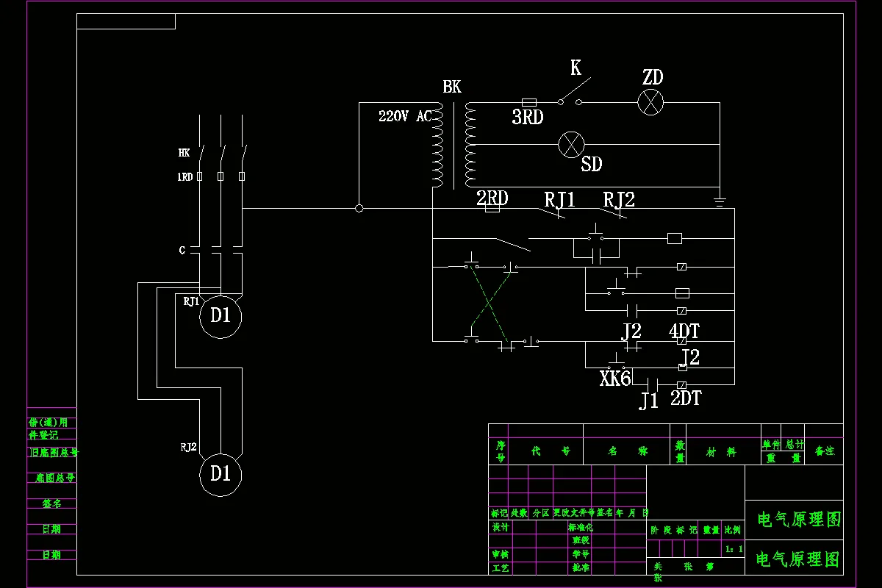Select the 2RD fuse symbol
Image resolution: width=882 pixels, height=588 pixels.
493,208
